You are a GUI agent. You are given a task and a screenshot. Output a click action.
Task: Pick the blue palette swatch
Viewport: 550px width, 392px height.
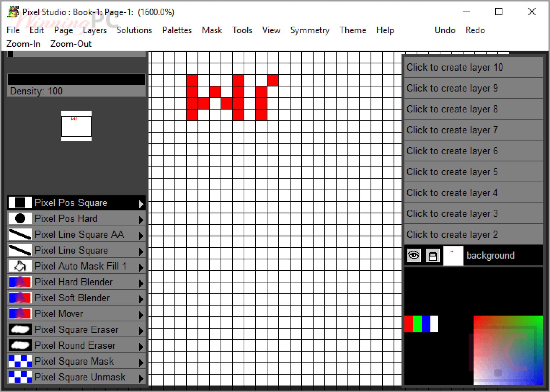[426, 324]
